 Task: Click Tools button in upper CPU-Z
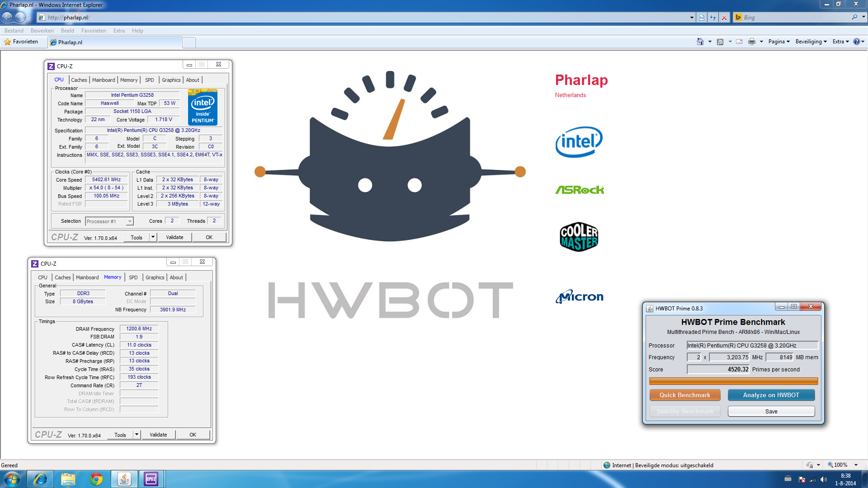(x=137, y=237)
